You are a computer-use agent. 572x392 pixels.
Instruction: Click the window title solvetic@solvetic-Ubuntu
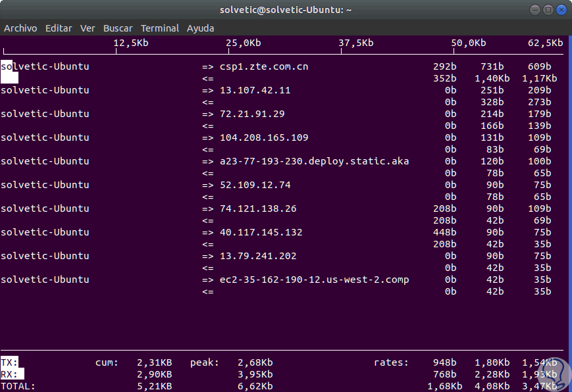[x=286, y=10]
